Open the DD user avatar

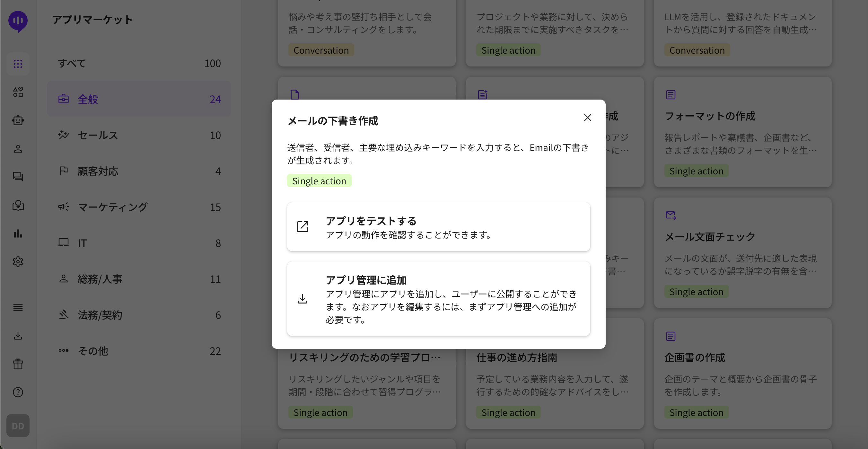coord(18,426)
